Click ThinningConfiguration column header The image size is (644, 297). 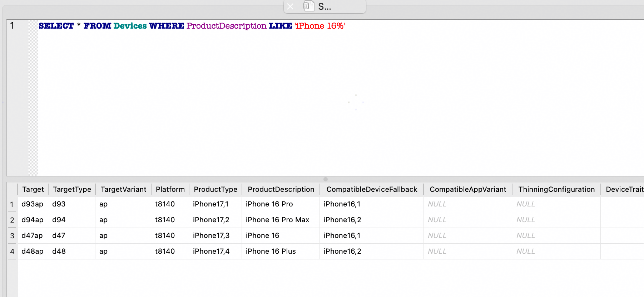point(556,189)
